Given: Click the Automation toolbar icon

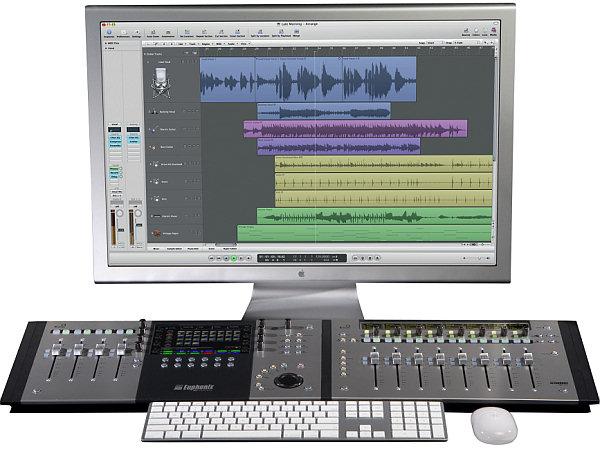Looking at the screenshot, I should click(x=168, y=33).
